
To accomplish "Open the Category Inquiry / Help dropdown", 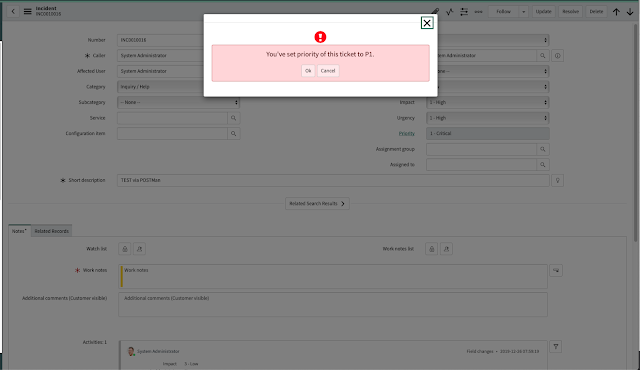I will coord(160,87).
